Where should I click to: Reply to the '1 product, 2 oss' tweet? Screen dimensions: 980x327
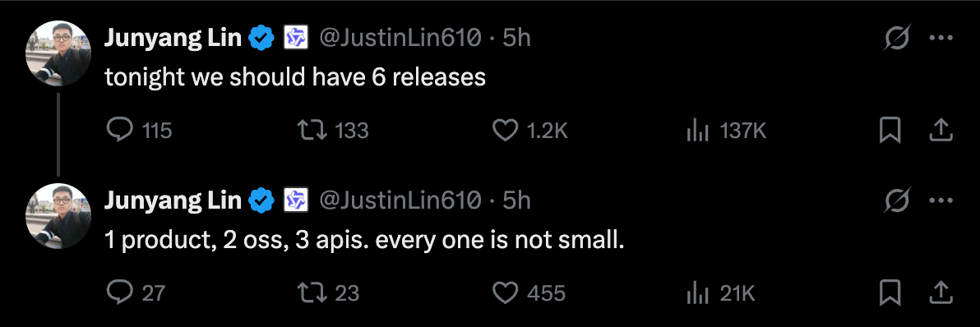tap(120, 292)
